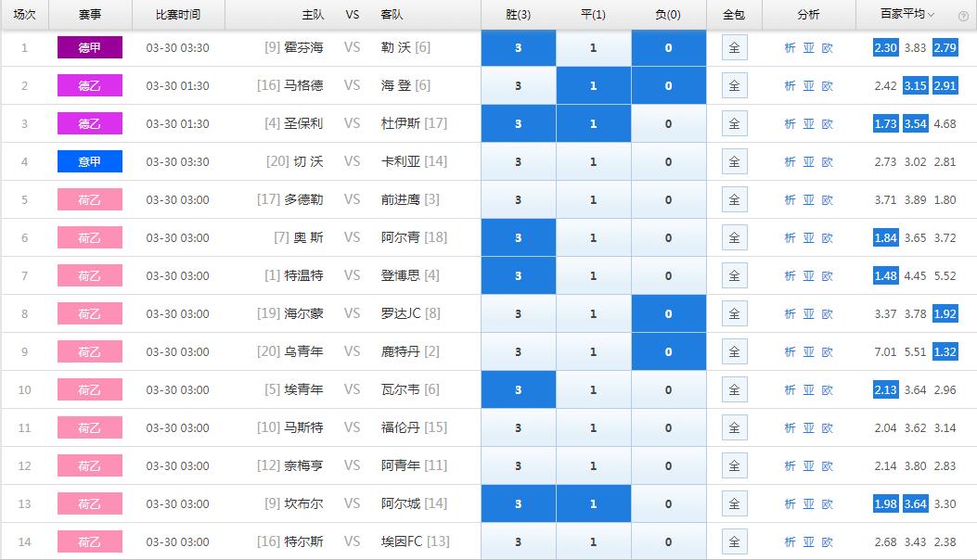977x560 pixels.
Task: Open 欧 odds for 埃青年 vs 瓦尔韦
Action: [828, 390]
